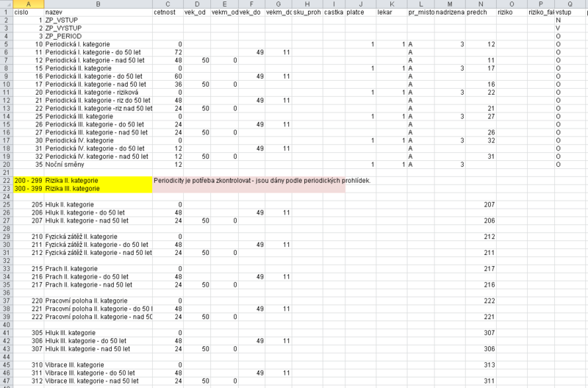Select row header 22
This screenshot has width=588, height=388.
[x=7, y=181]
